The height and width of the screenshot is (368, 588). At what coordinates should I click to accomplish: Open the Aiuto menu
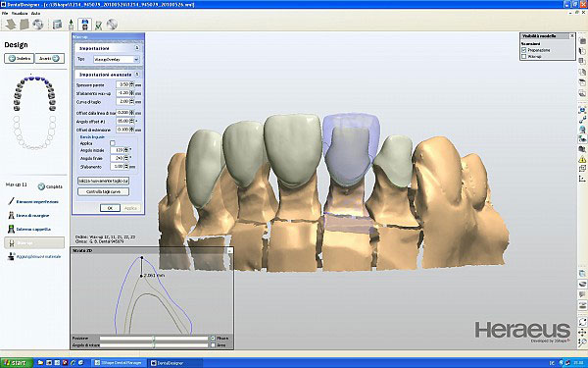(35, 13)
